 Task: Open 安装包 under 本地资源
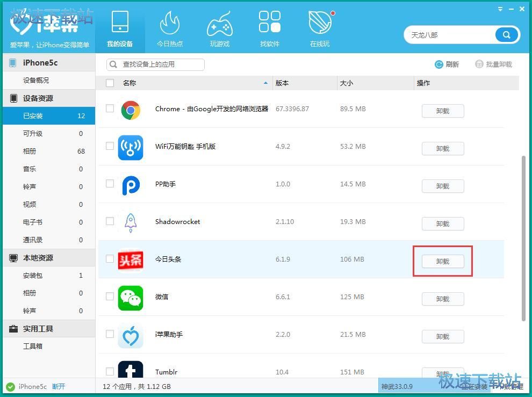pyautogui.click(x=49, y=276)
